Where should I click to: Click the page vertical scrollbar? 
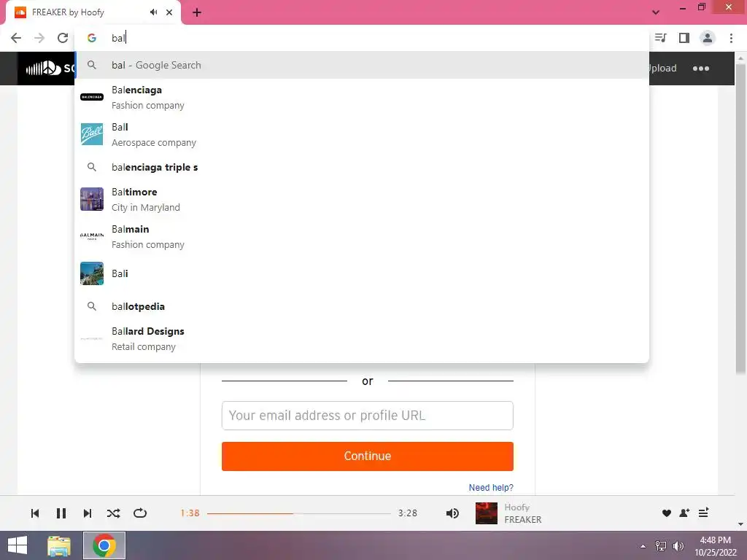coord(740,219)
